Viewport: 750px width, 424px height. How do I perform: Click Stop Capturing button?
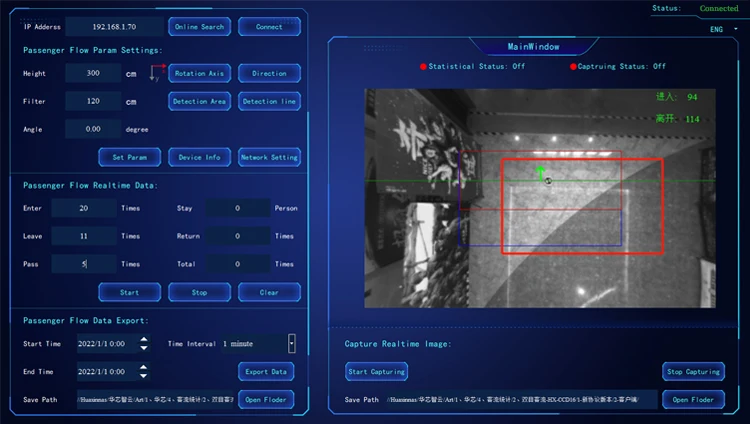694,371
